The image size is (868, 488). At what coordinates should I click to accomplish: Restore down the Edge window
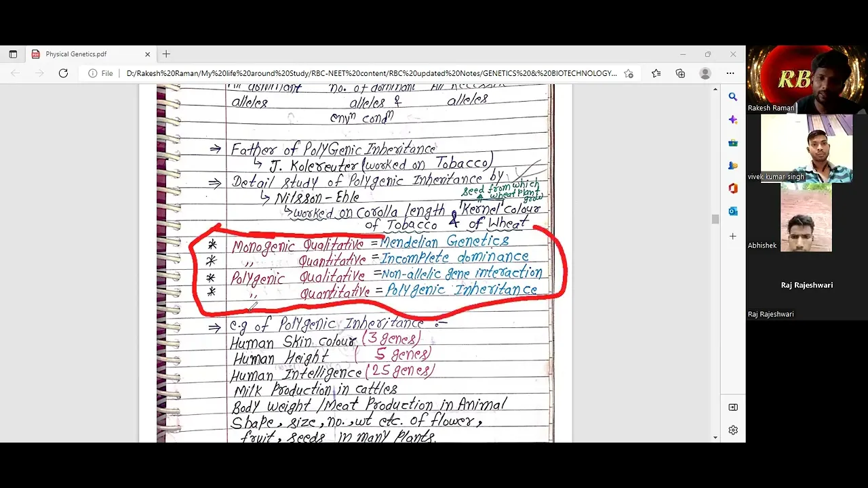click(x=708, y=54)
